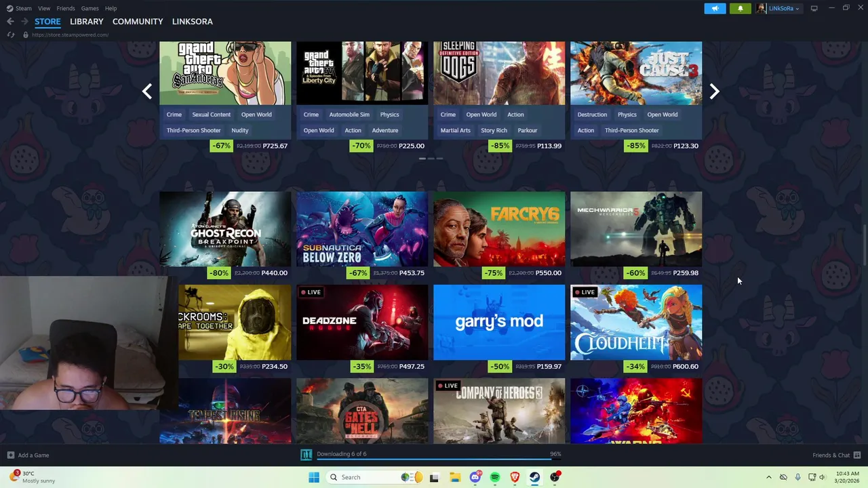Viewport: 868px width, 488px height.
Task: Open MechWarrior 5 game thumbnail
Action: [636, 228]
